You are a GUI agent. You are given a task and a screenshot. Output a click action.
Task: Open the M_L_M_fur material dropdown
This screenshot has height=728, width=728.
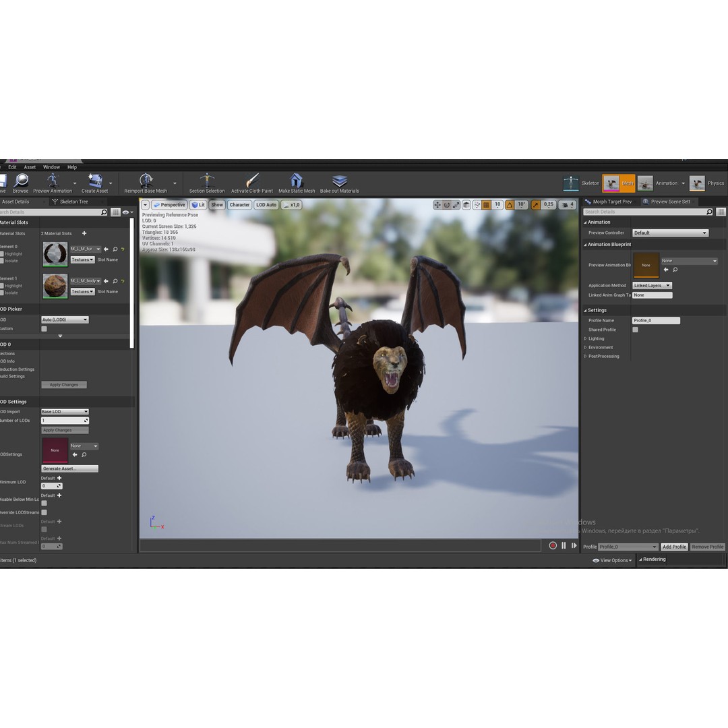point(86,249)
